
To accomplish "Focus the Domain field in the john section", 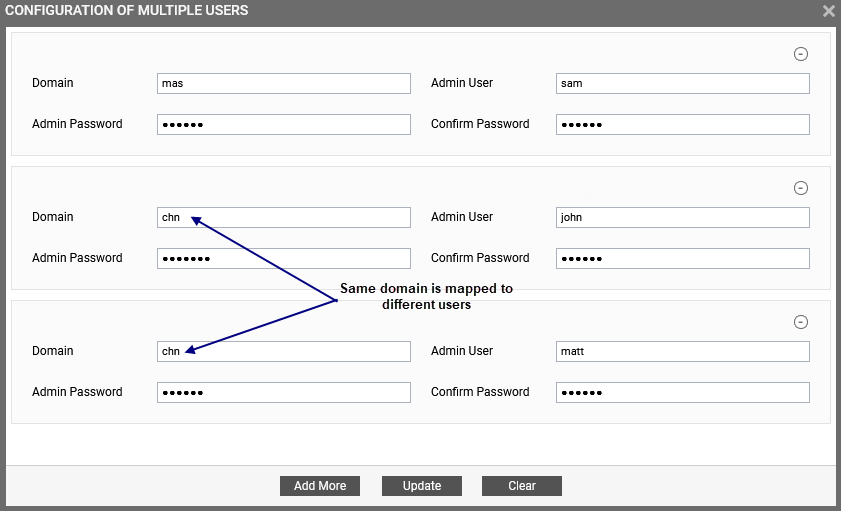I will [284, 218].
